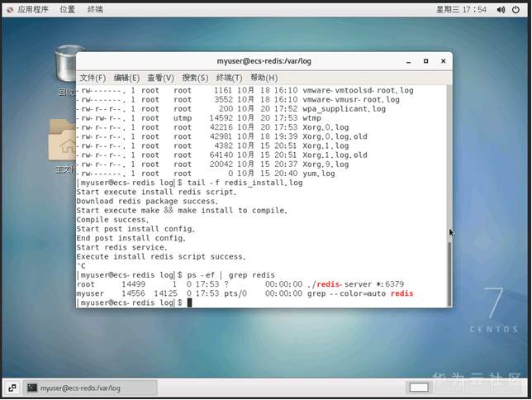Click 'Start execute install redis script.' line

coord(156,193)
